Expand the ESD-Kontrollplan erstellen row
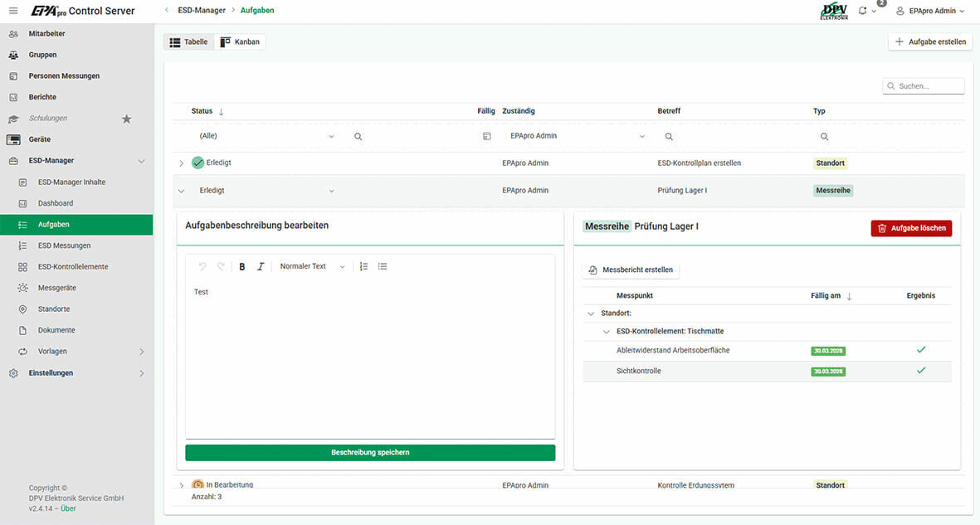 [x=182, y=163]
